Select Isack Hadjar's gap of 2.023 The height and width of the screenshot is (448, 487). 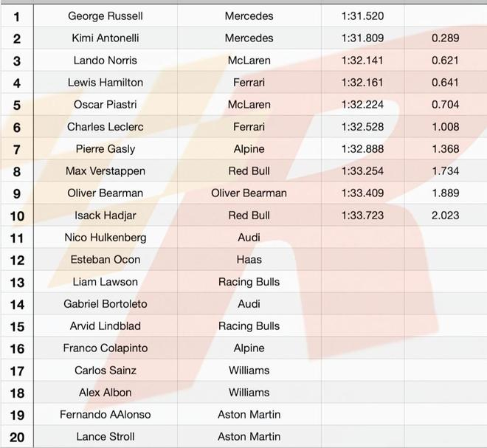(x=446, y=215)
